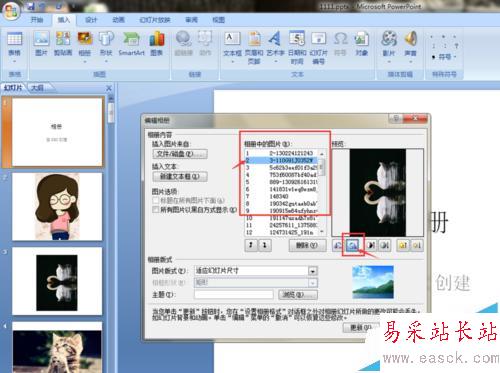Select picture 7 named 148340
The width and height of the screenshot is (500, 373).
tap(282, 196)
